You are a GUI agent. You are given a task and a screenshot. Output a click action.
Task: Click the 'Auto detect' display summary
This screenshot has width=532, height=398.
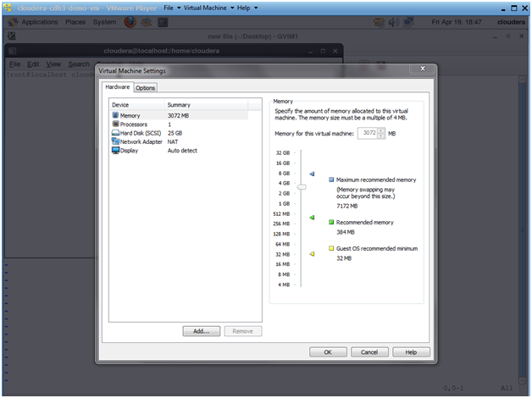pyautogui.click(x=182, y=151)
